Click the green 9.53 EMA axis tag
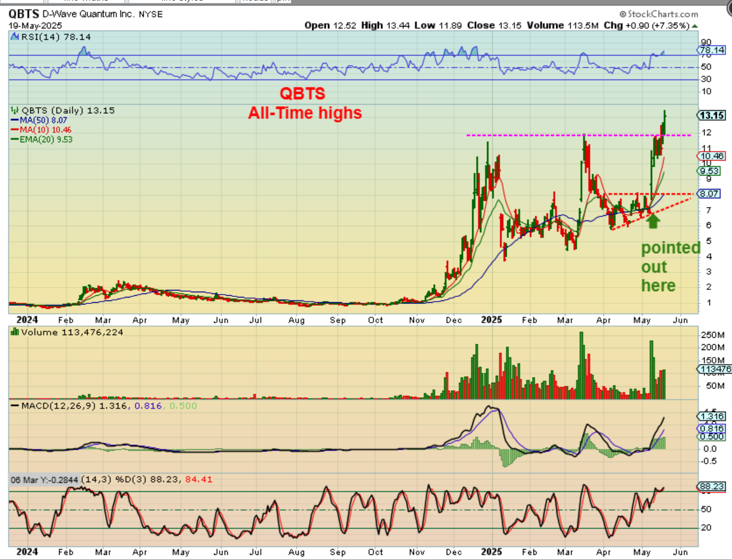This screenshot has width=732, height=560. 709,171
